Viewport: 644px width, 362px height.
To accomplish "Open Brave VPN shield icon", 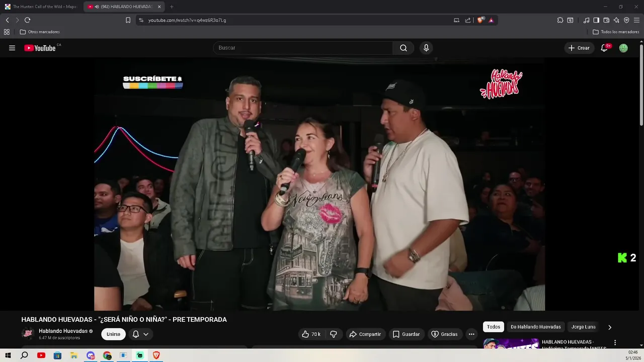I will click(x=626, y=20).
